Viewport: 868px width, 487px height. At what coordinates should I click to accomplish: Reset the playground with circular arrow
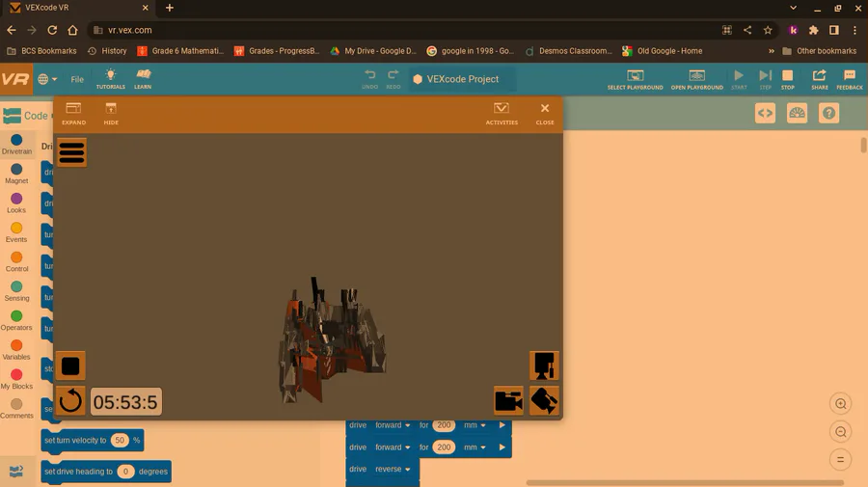pos(70,401)
